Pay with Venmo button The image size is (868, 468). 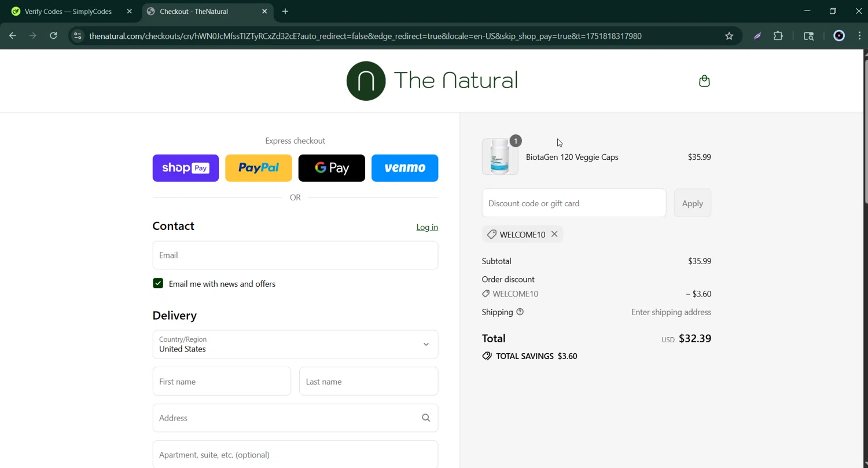coord(404,168)
